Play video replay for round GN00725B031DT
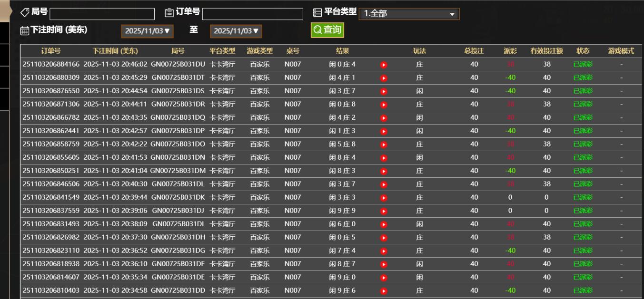Viewport: 644px width, 299px height. 384,78
